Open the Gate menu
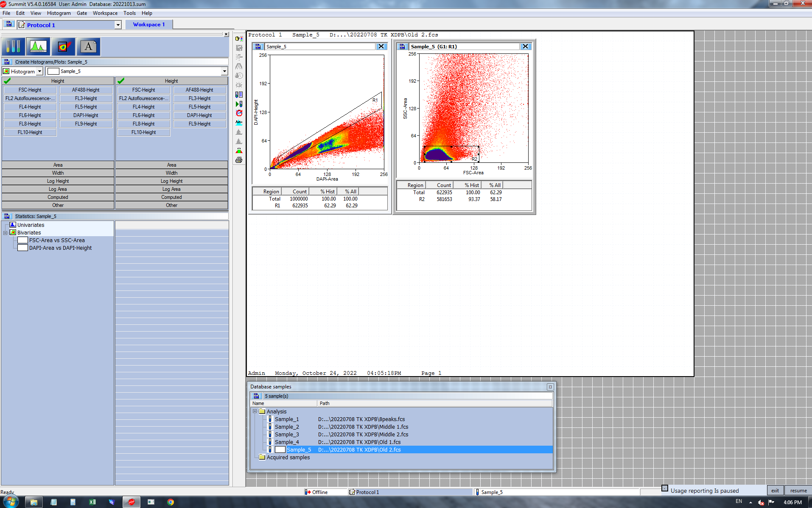Viewport: 812px width, 508px height. click(x=81, y=13)
